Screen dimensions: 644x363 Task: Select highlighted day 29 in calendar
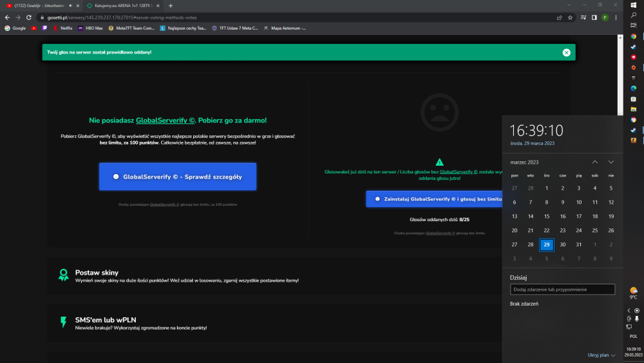tap(547, 244)
